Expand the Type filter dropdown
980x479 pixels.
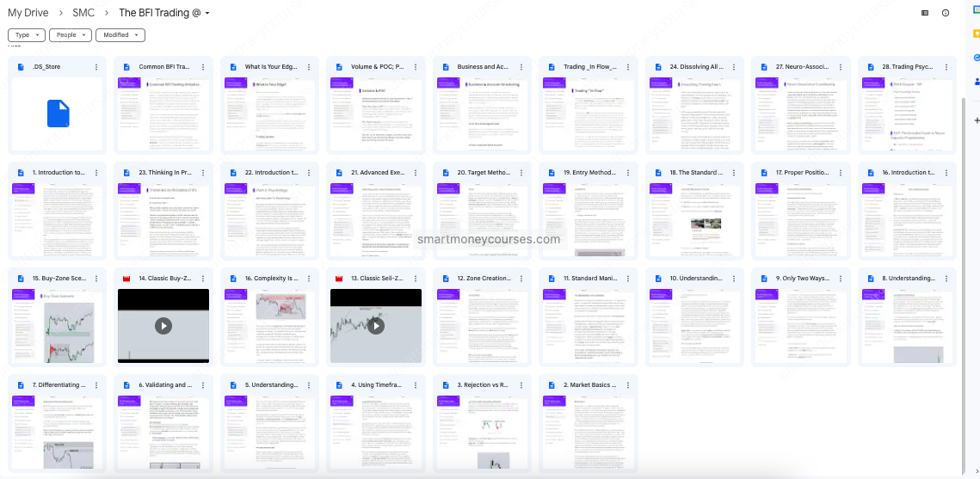coord(27,35)
